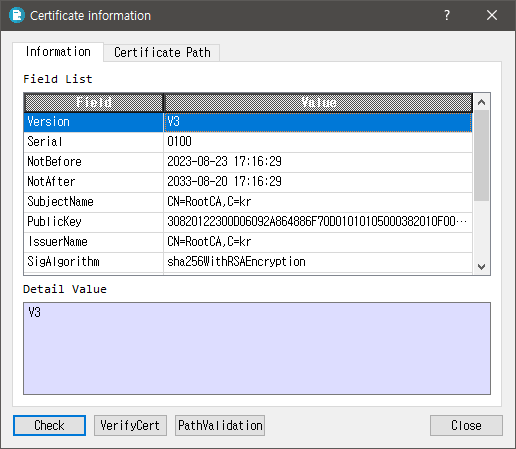Screen dimensions: 516x449
Task: Select the Serial field row
Action: click(x=248, y=142)
